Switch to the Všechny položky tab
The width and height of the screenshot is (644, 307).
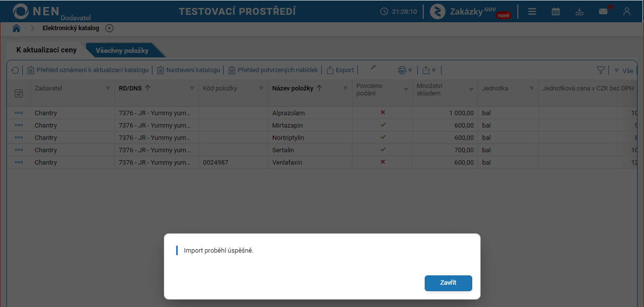[122, 50]
